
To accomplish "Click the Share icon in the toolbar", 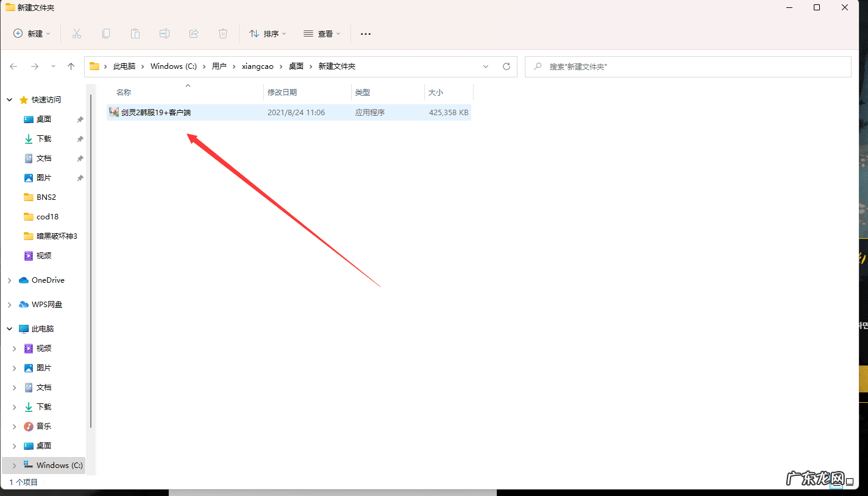I will (194, 34).
